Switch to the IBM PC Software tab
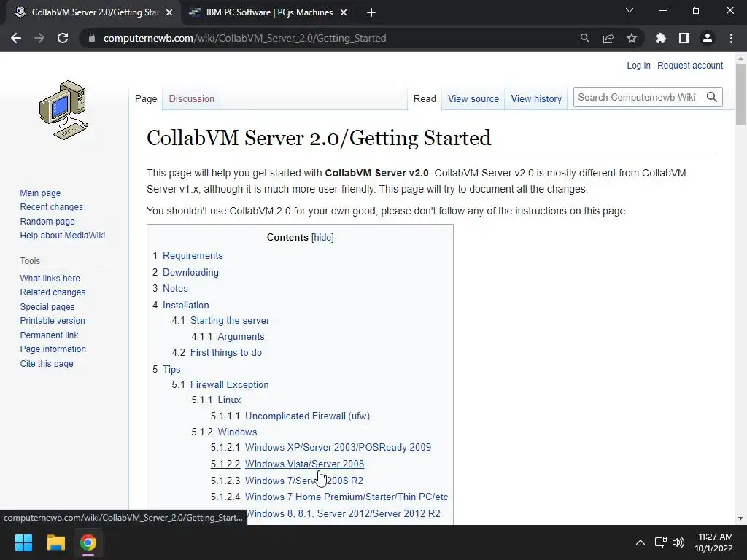 pos(269,13)
